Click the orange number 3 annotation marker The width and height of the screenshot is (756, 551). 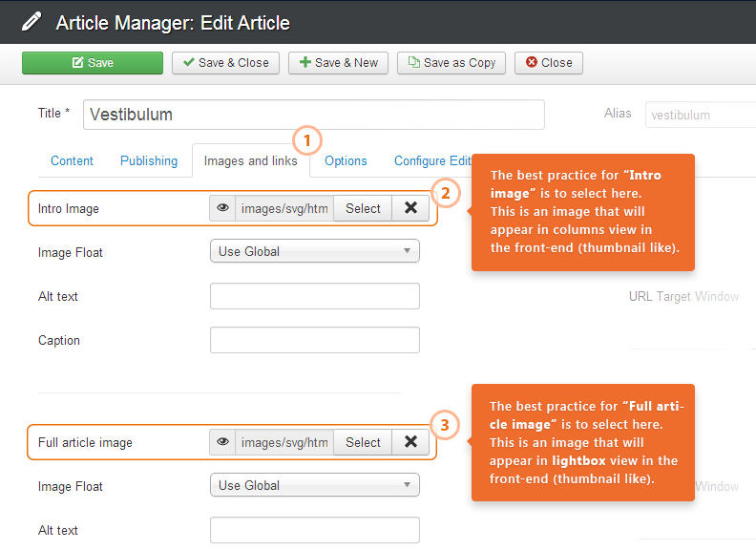pos(445,426)
